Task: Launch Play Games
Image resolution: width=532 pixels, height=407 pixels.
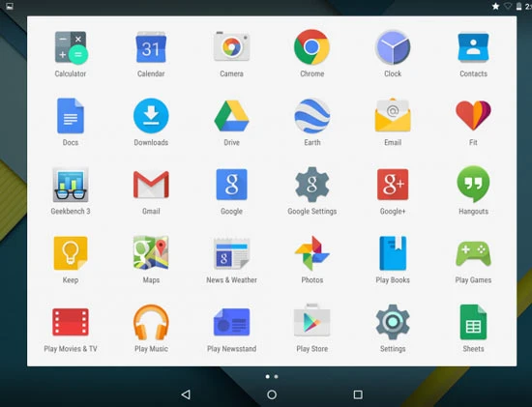Action: click(x=473, y=253)
